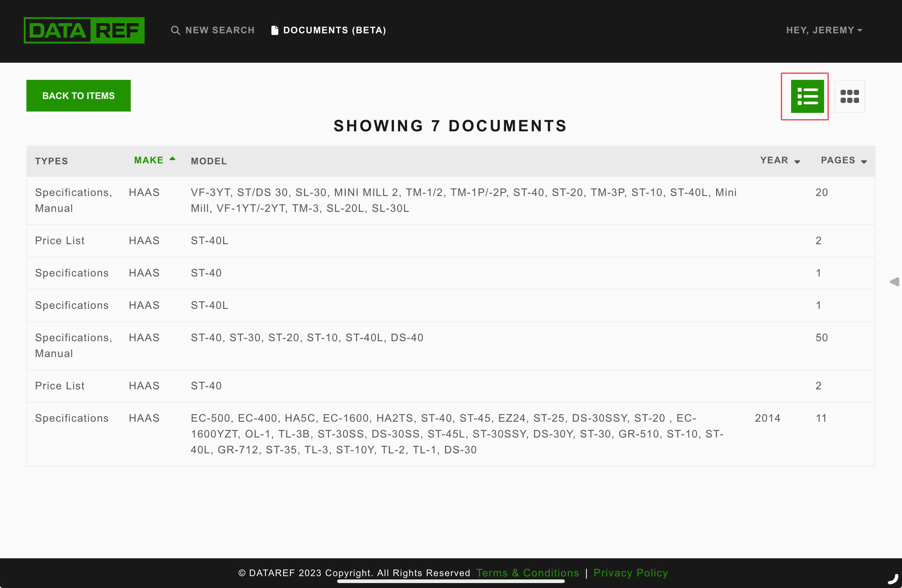Click the gray side panel arrow
The width and height of the screenshot is (902, 588).
(894, 281)
